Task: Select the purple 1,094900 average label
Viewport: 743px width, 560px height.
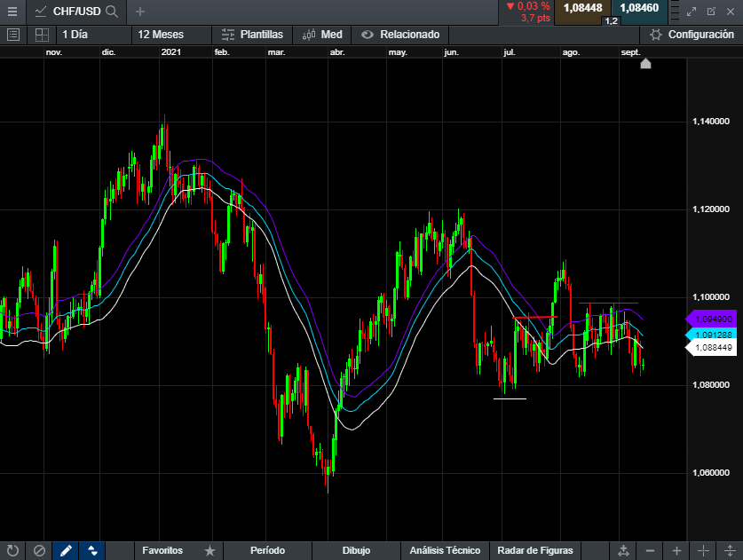Action: pyautogui.click(x=711, y=319)
